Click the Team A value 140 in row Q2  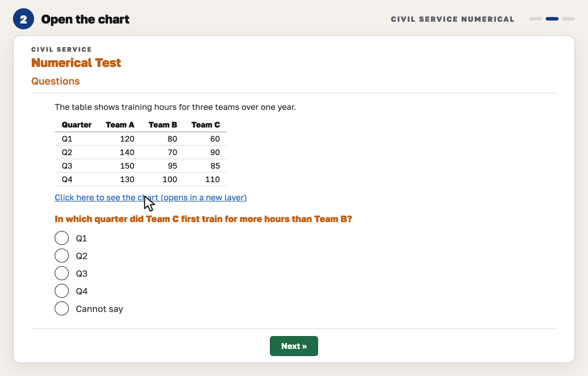coord(127,152)
